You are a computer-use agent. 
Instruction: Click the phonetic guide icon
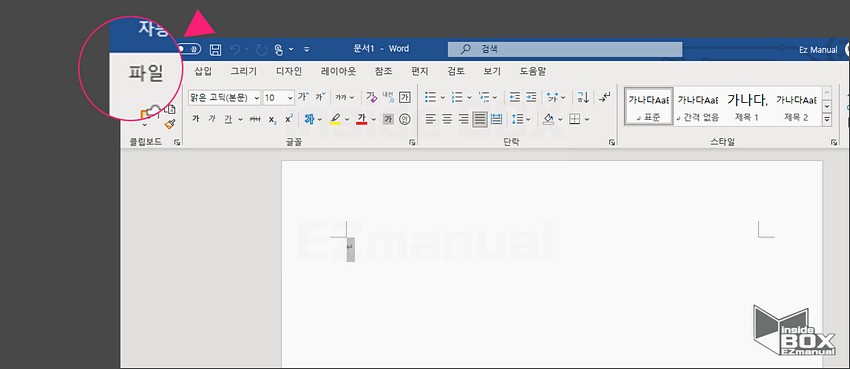(x=388, y=97)
